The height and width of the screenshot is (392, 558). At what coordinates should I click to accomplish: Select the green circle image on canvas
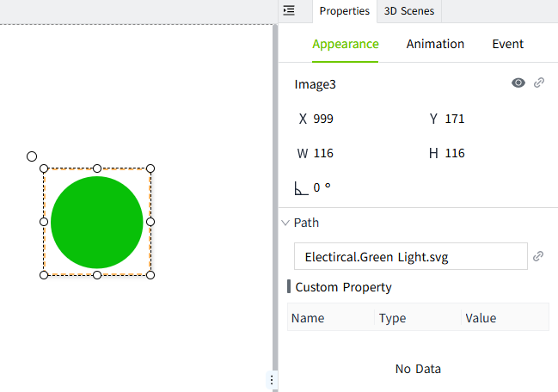click(97, 222)
